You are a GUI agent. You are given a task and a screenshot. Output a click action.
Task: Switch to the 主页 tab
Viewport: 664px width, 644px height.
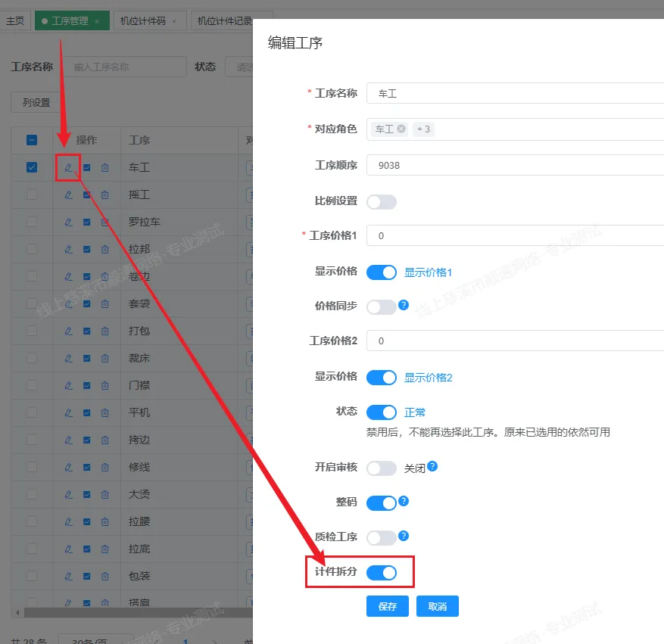pos(15,20)
